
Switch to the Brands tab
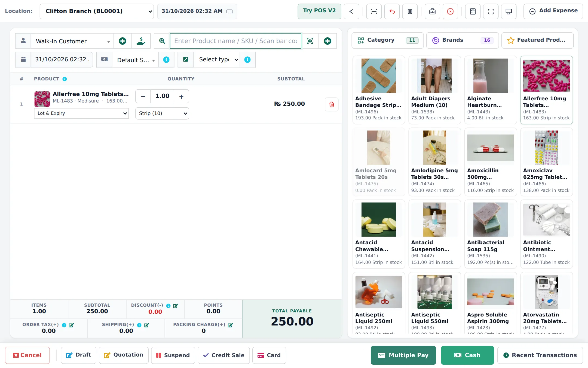pos(462,40)
